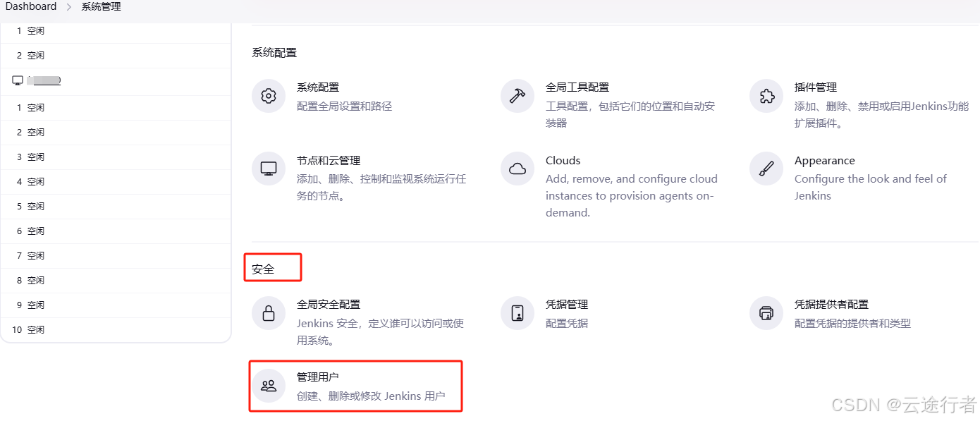Click the text Configure the look and feel of Jenkins
This screenshot has width=980, height=421.
click(871, 188)
